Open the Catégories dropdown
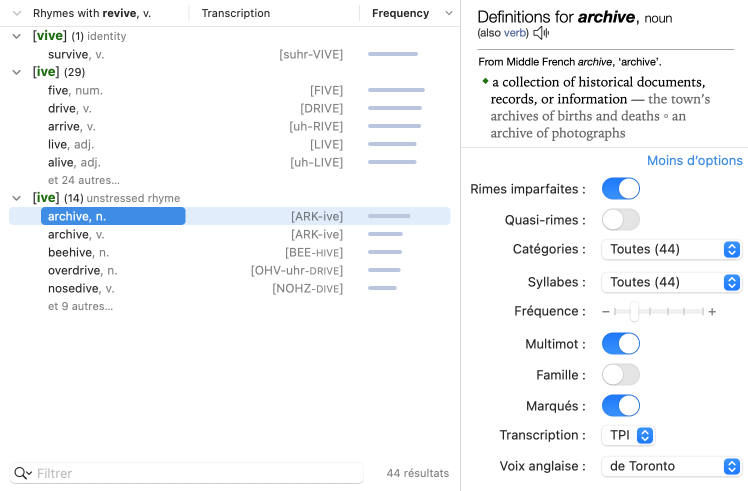The height and width of the screenshot is (491, 748). click(x=671, y=249)
